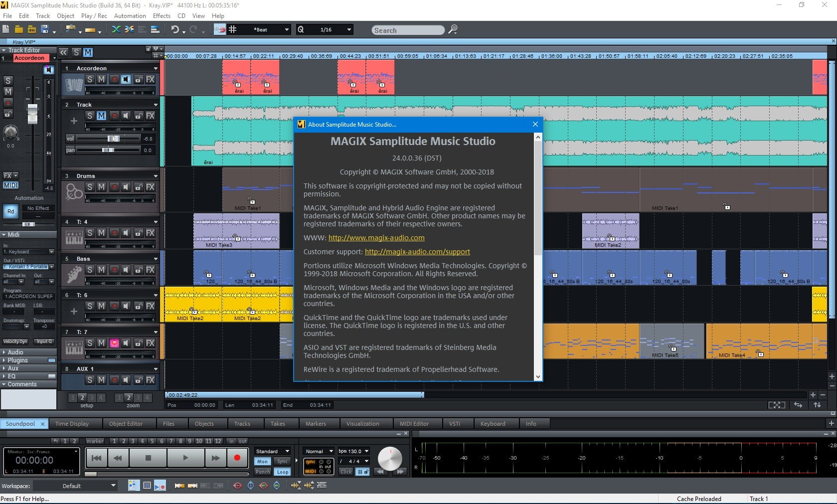Screen dimensions: 837x504
Task: Open FX for the Accordeon track
Action: click(150, 79)
